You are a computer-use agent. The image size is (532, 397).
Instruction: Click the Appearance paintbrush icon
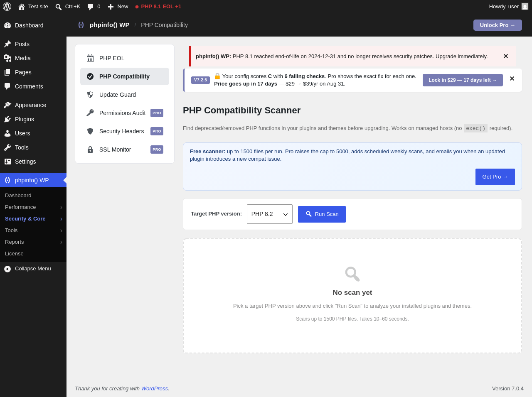(x=7, y=105)
